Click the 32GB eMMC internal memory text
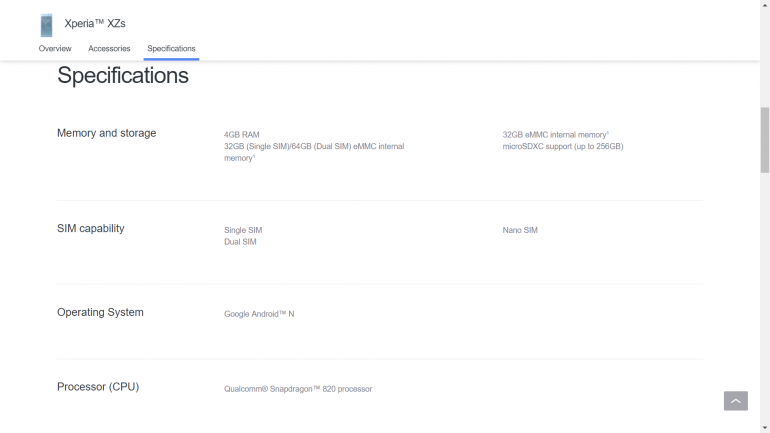Image resolution: width=770 pixels, height=433 pixels. pos(555,135)
